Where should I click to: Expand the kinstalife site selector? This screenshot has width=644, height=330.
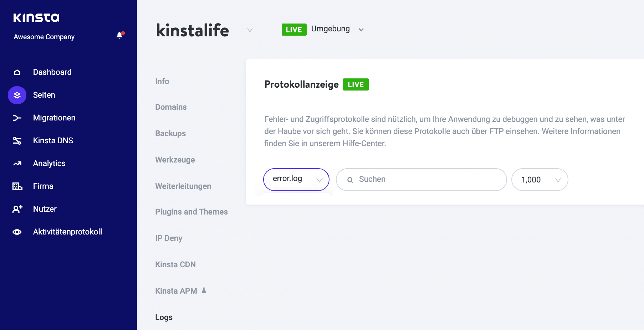click(250, 31)
